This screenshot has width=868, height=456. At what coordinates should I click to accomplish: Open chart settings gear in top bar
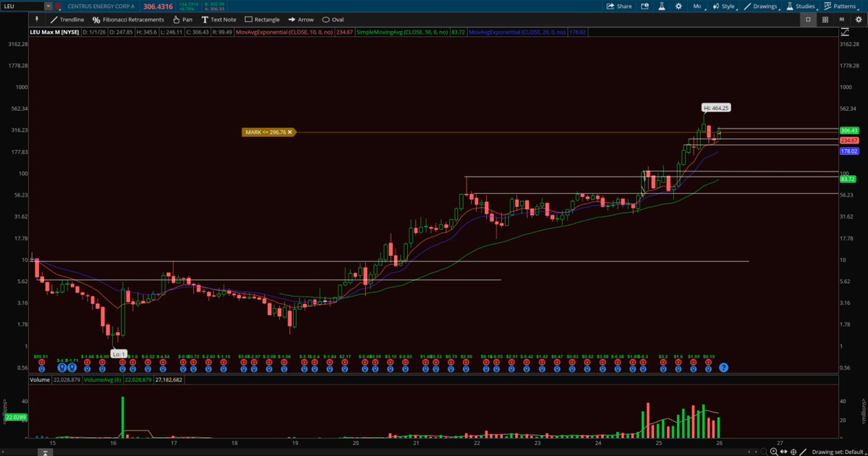678,6
